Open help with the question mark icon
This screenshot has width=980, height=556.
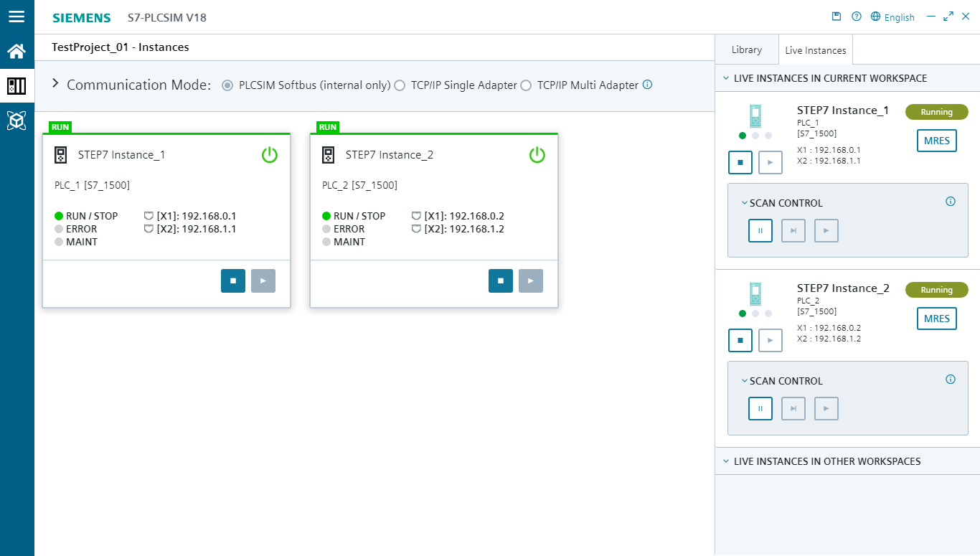tap(856, 17)
